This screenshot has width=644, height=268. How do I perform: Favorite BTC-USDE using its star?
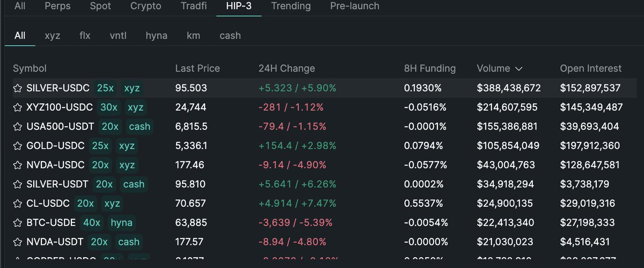tap(18, 222)
